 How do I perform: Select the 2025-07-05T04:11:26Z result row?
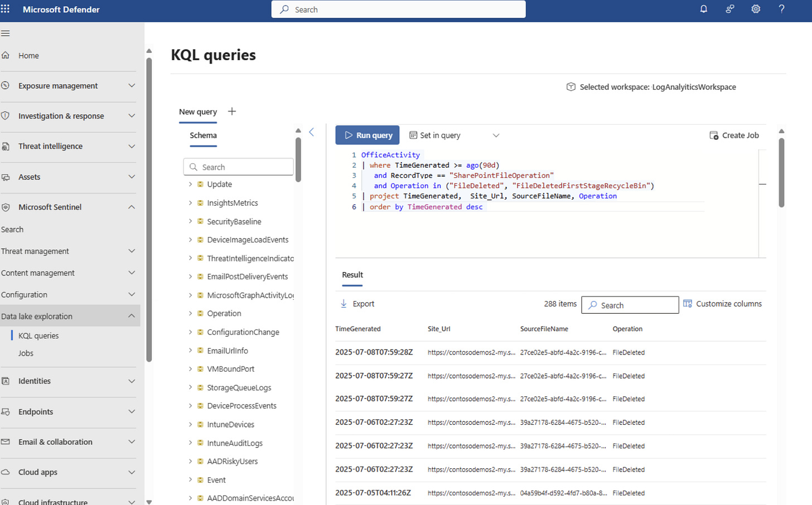(x=550, y=493)
